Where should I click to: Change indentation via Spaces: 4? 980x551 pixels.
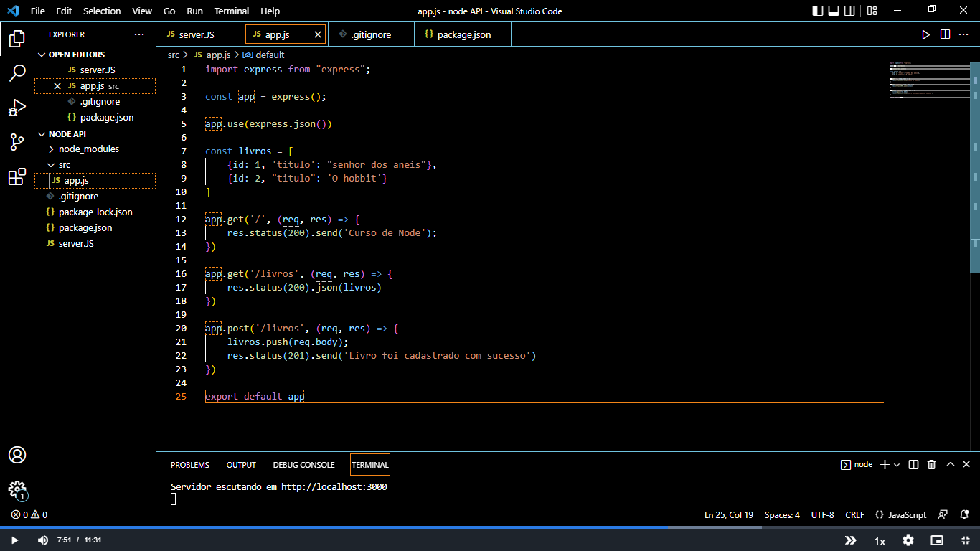pyautogui.click(x=782, y=514)
